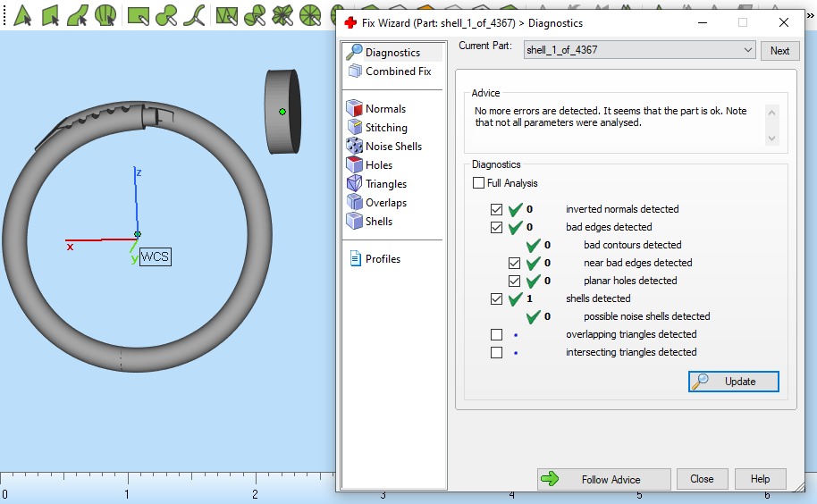This screenshot has height=504, width=817.
Task: Uncheck planar holes detected
Action: tap(514, 281)
